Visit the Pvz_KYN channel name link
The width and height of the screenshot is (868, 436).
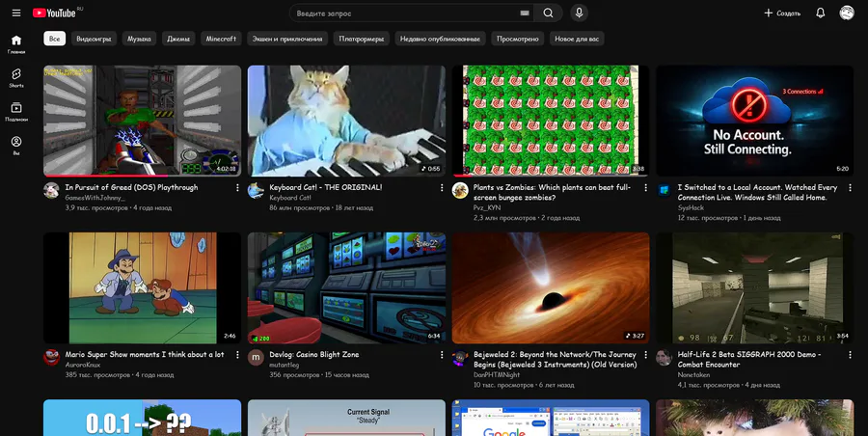click(487, 207)
